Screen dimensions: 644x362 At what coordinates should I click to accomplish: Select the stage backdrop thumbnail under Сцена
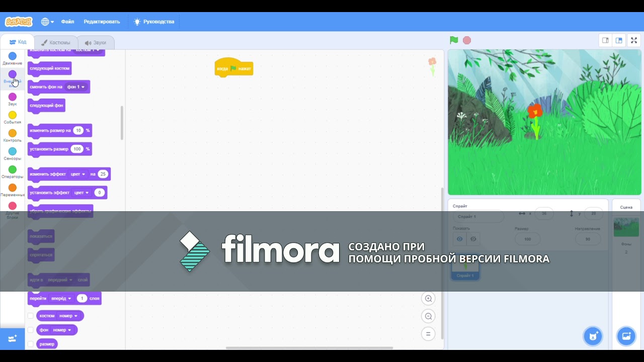[x=626, y=227]
